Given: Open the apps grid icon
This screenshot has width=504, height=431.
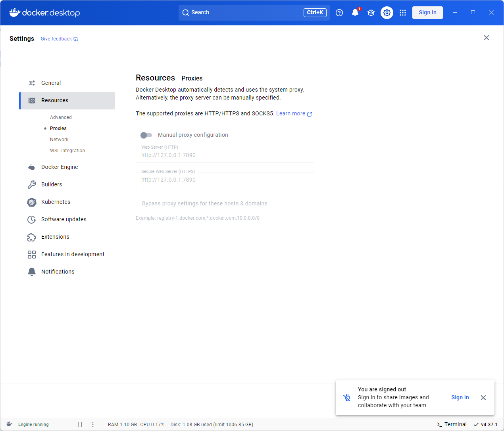Looking at the screenshot, I should coord(403,13).
